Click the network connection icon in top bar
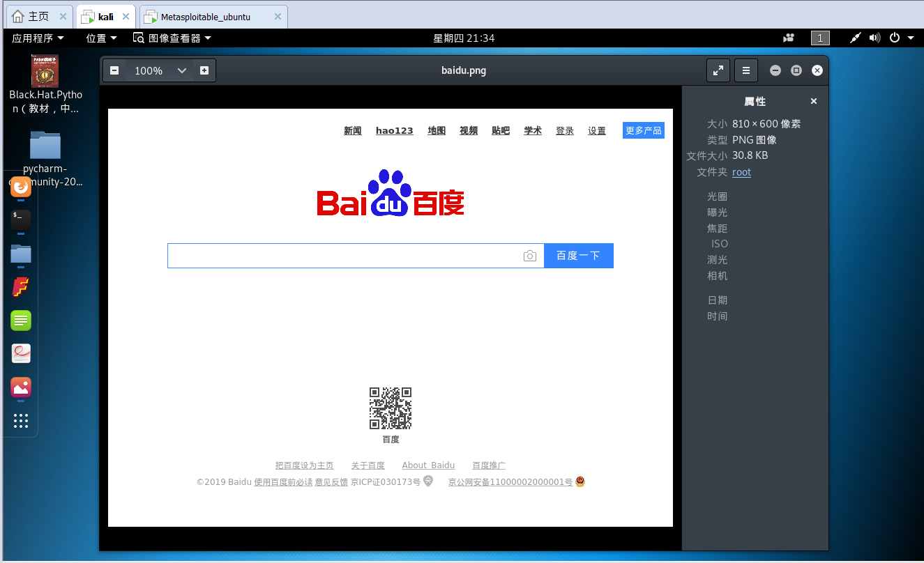Screen dimensions: 924x563 856,38
